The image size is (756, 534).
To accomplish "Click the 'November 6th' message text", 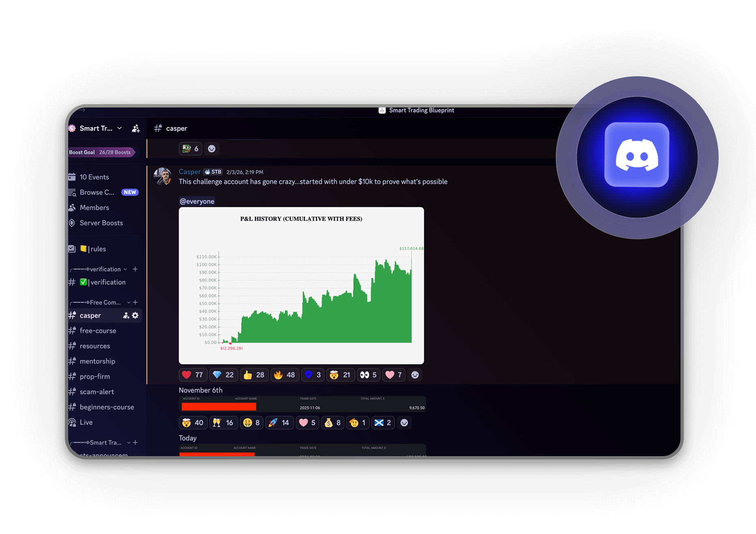I will [201, 390].
